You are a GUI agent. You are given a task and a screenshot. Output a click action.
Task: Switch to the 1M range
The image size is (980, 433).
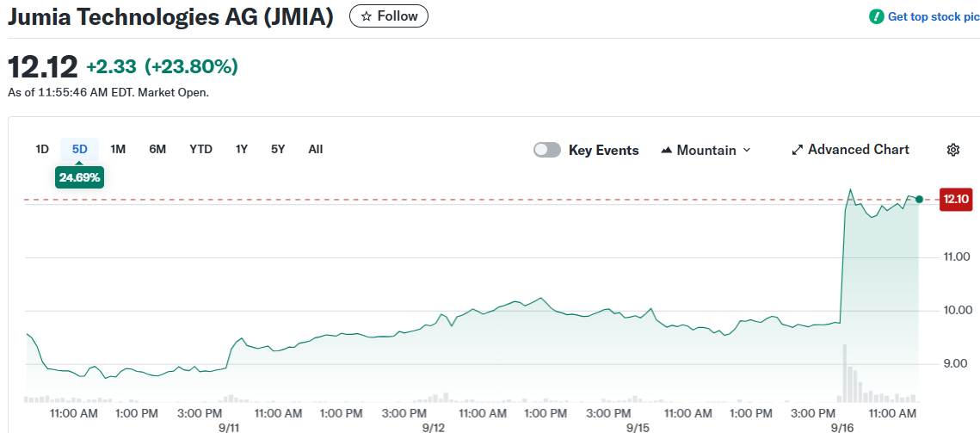(118, 150)
